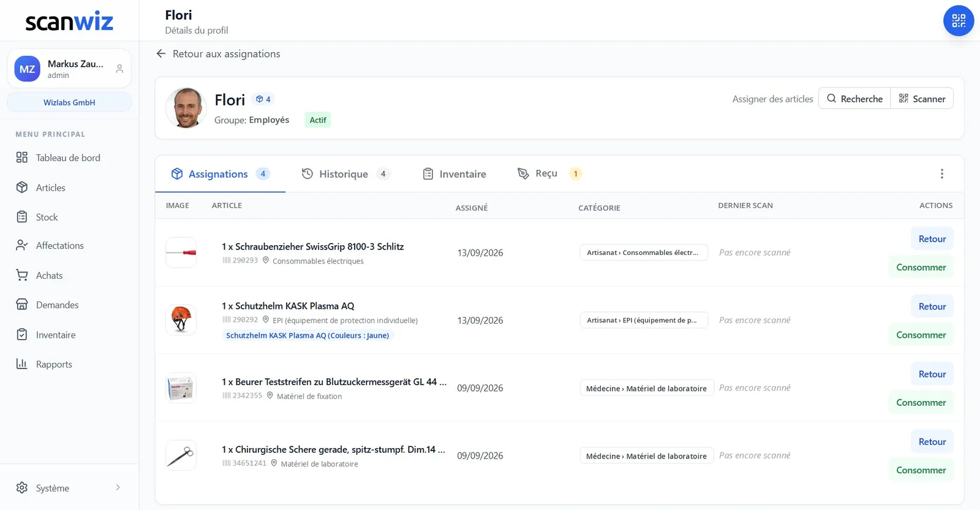This screenshot has height=510, width=980.
Task: Open the orange helmet thumbnail
Action: pyautogui.click(x=181, y=320)
